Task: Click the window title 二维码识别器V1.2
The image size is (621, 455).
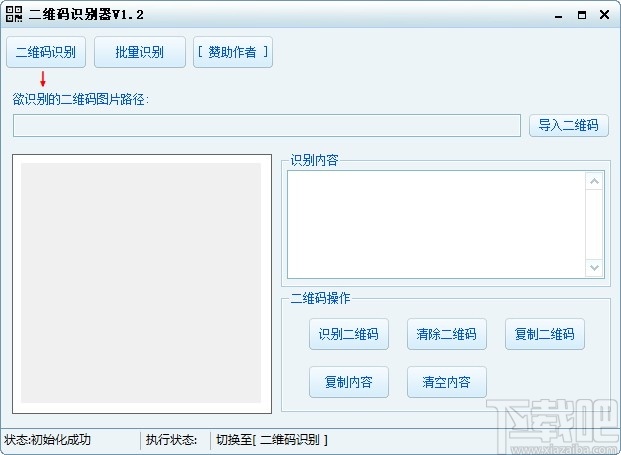Action: click(86, 15)
